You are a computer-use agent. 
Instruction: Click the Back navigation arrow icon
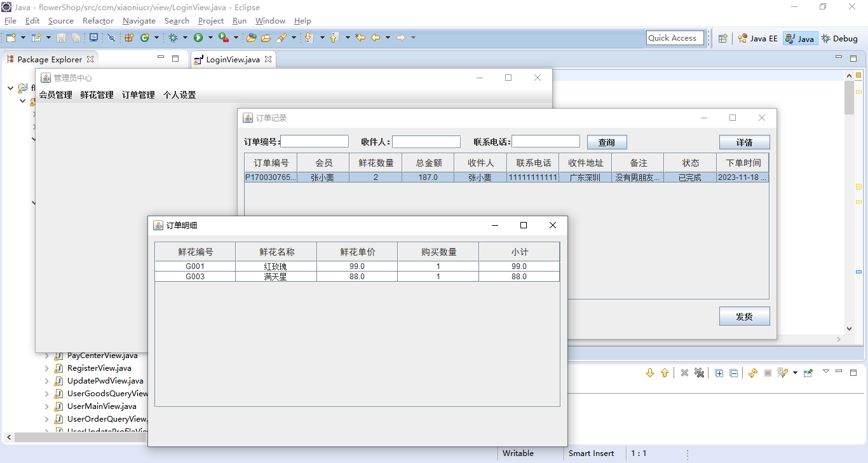point(376,38)
